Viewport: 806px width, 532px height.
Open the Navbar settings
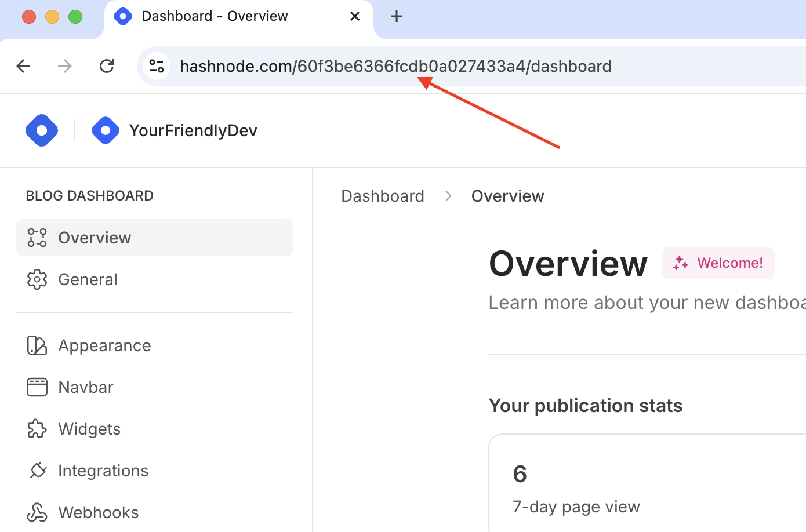(x=155, y=387)
